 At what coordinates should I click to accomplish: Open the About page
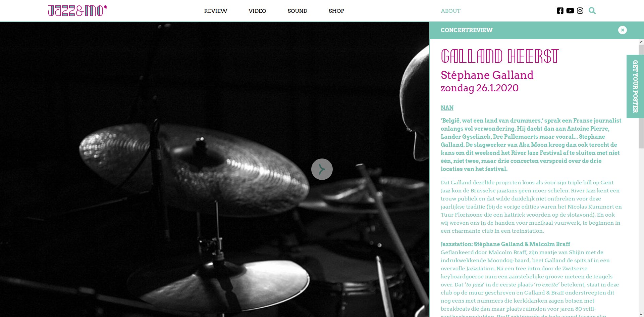tap(450, 11)
